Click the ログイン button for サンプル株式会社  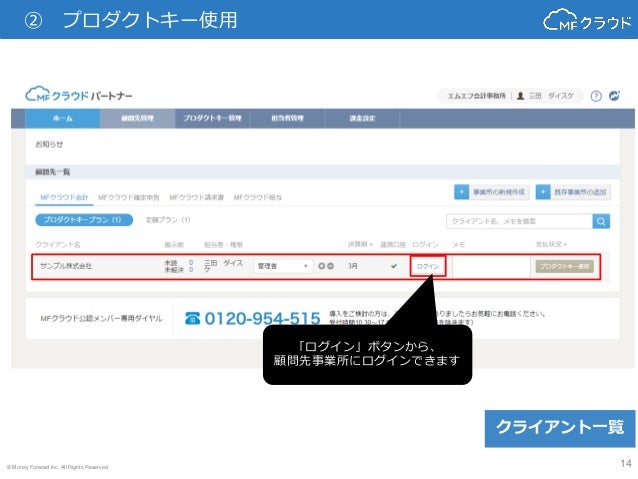(x=428, y=266)
